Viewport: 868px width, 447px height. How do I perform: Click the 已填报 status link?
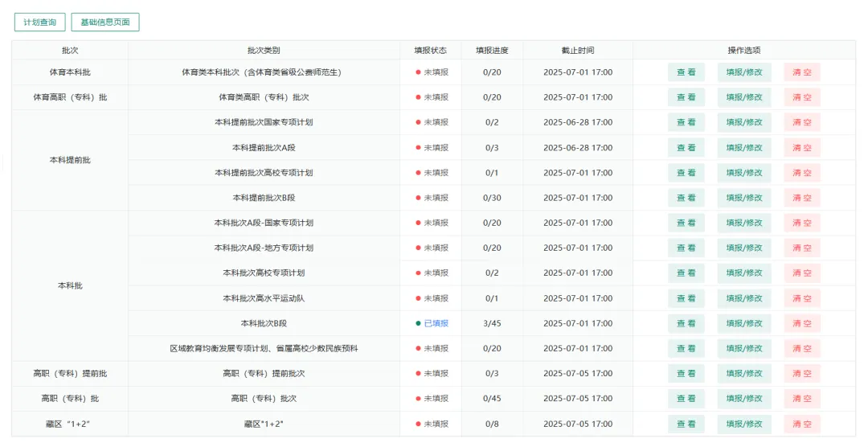(436, 323)
